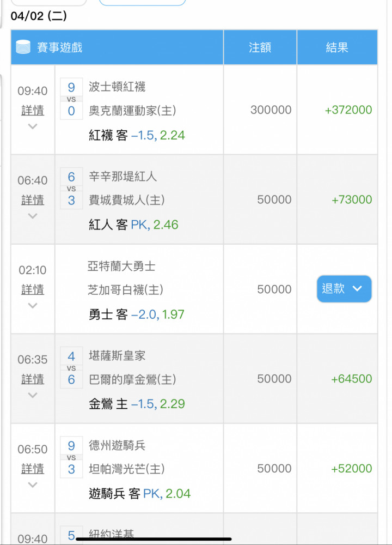Open 詳情 for the 辛辛那堤紅人 game
The width and height of the screenshot is (392, 545).
click(x=33, y=200)
